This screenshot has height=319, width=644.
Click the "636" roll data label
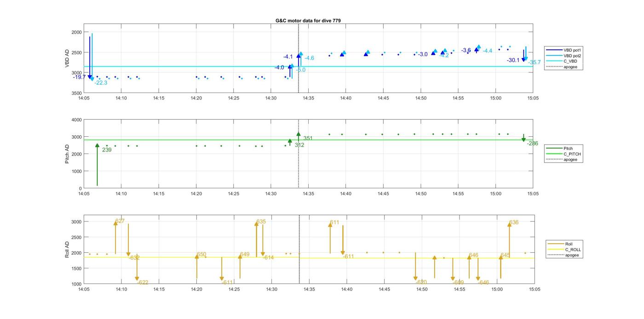tap(514, 222)
